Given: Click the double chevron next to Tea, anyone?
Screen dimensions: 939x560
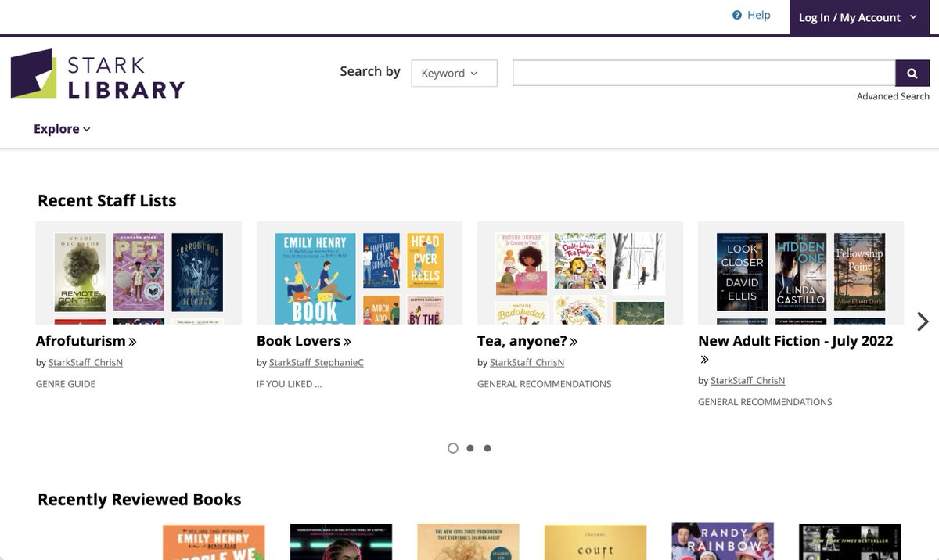Looking at the screenshot, I should (x=574, y=342).
